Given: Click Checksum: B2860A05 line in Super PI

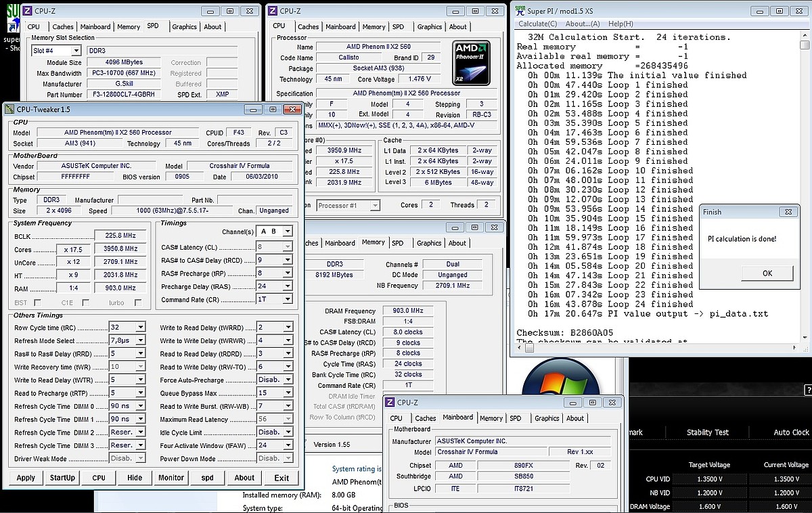Looking at the screenshot, I should pyautogui.click(x=565, y=333).
